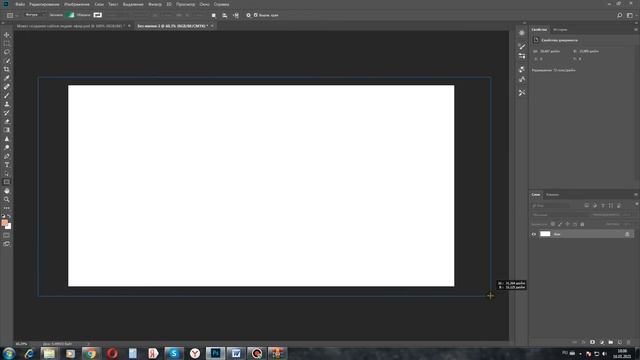Open the Properties panel flyout menu
The height and width of the screenshot is (360, 640).
(636, 30)
